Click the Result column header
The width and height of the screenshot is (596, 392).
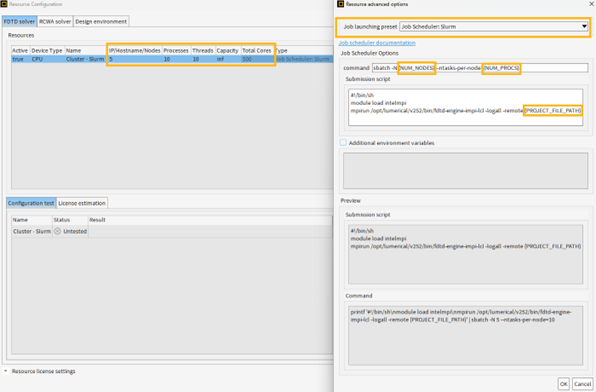[97, 220]
